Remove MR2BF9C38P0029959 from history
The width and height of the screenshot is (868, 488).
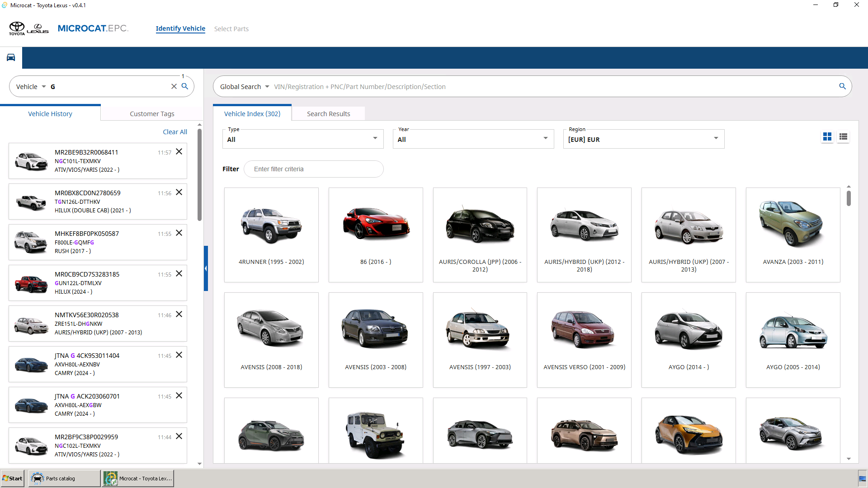179,436
